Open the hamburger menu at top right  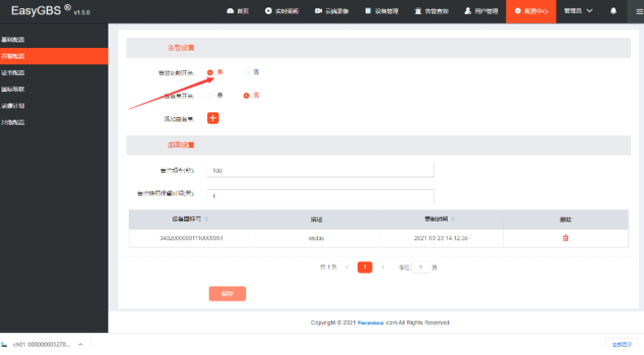point(639,11)
